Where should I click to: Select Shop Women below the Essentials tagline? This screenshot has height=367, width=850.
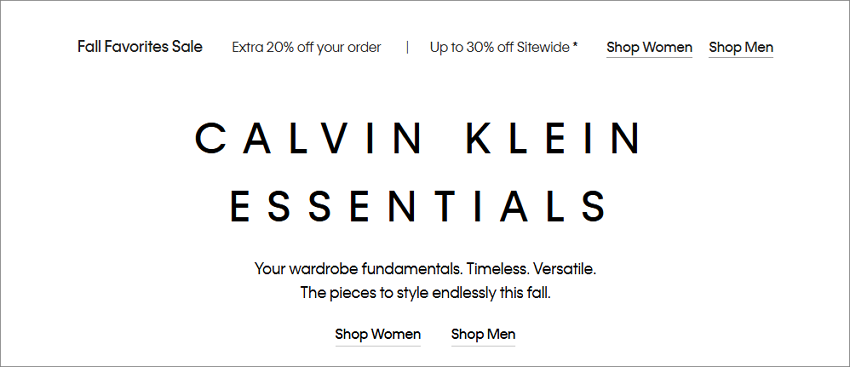pos(378,334)
